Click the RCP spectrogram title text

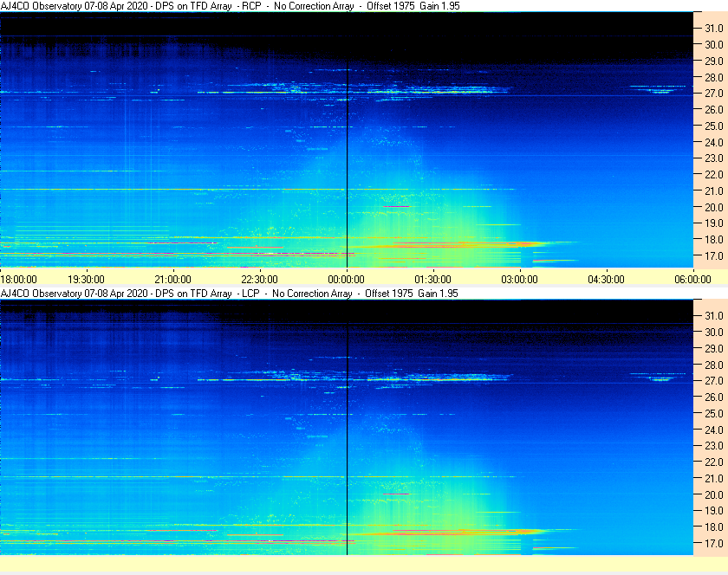click(231, 6)
